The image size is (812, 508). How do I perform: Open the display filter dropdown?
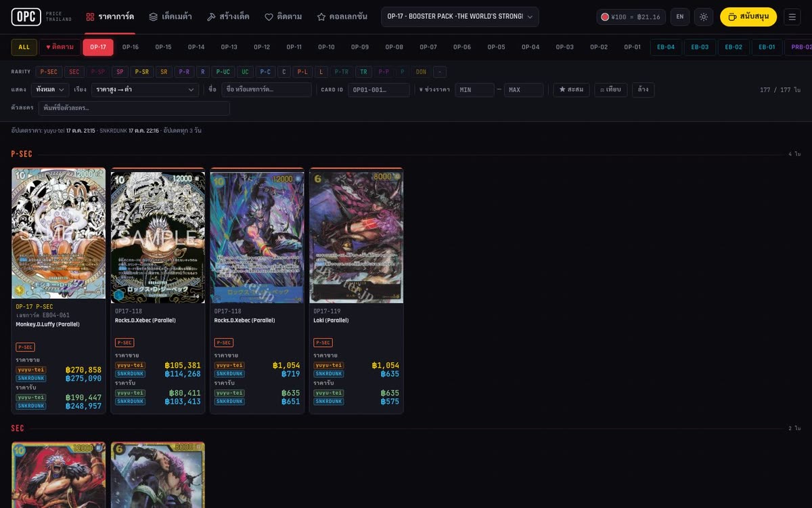pyautogui.click(x=51, y=89)
